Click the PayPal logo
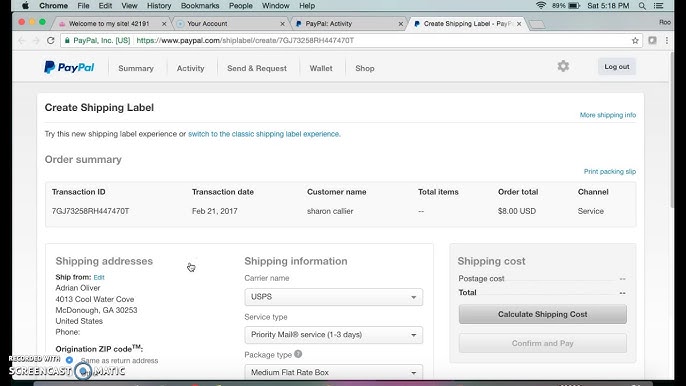 69,67
